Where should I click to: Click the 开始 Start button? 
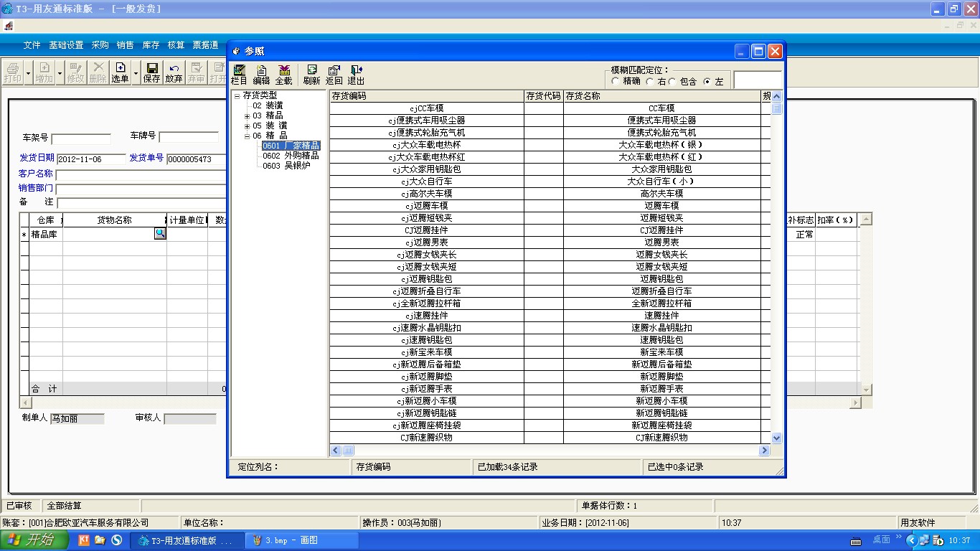tap(34, 540)
